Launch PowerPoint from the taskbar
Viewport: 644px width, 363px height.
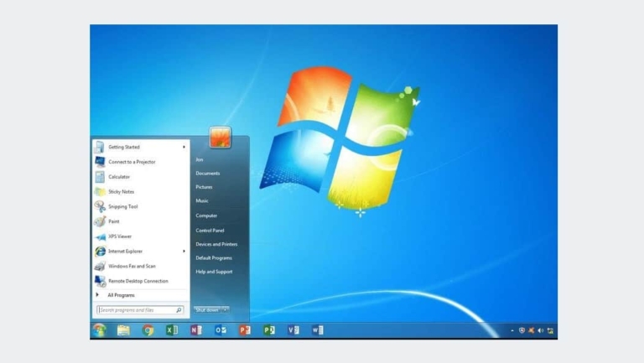(245, 330)
